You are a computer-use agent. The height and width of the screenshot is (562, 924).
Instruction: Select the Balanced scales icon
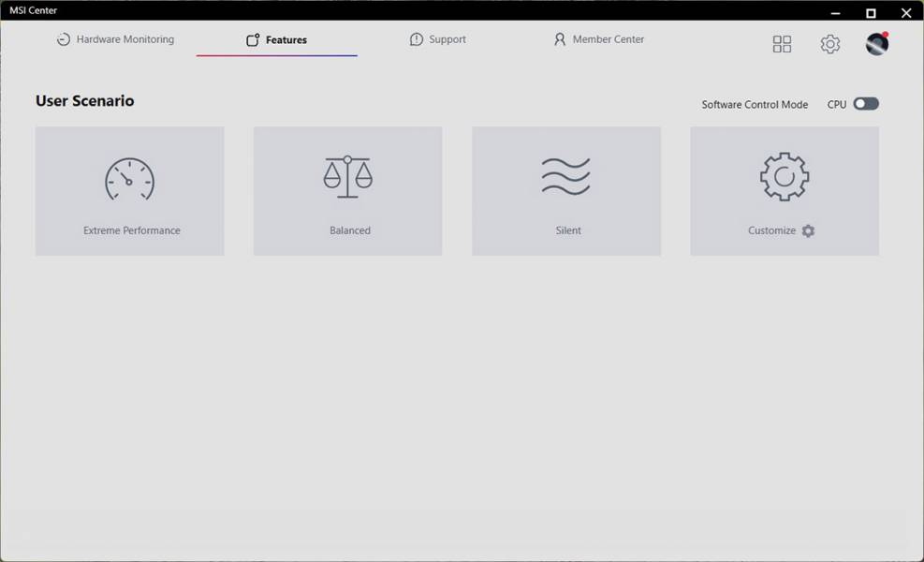coord(347,177)
